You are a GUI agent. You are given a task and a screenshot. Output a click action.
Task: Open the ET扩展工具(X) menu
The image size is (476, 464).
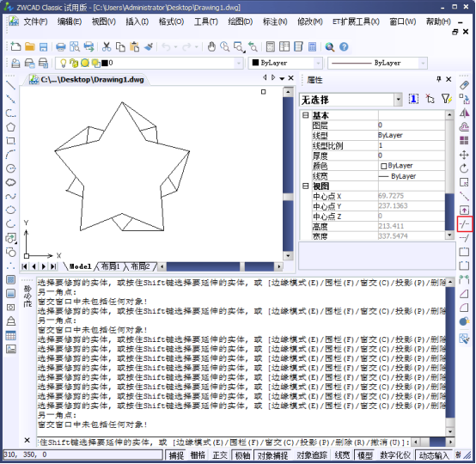[x=356, y=21]
